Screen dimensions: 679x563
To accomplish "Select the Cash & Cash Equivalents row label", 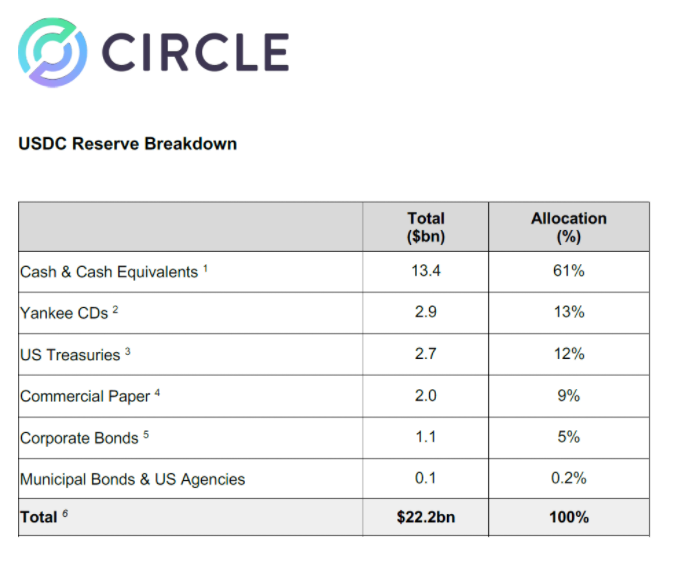I will [x=109, y=272].
